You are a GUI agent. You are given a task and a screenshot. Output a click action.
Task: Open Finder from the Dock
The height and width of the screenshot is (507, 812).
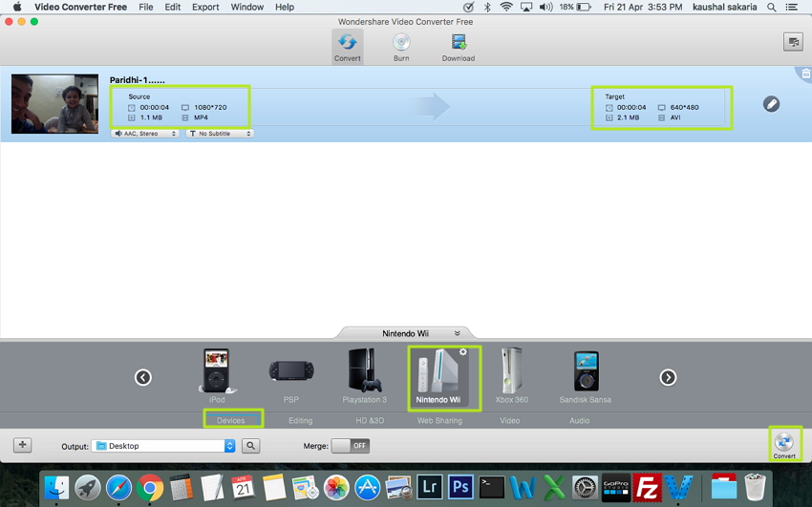pos(56,487)
